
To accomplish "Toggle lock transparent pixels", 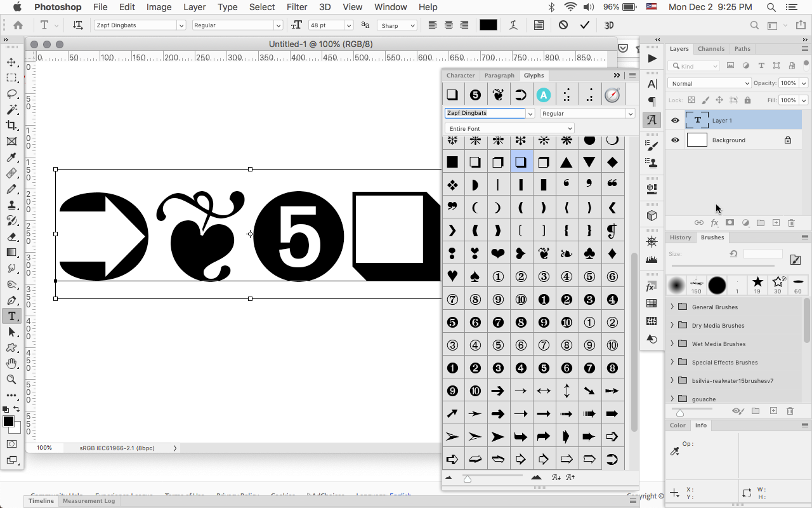I will click(691, 100).
